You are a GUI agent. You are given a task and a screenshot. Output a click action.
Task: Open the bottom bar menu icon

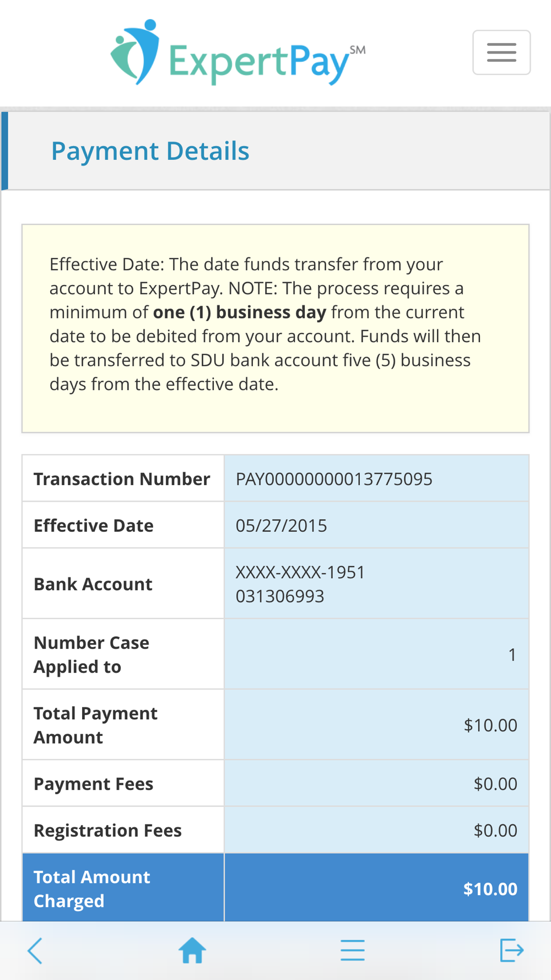pos(353,950)
